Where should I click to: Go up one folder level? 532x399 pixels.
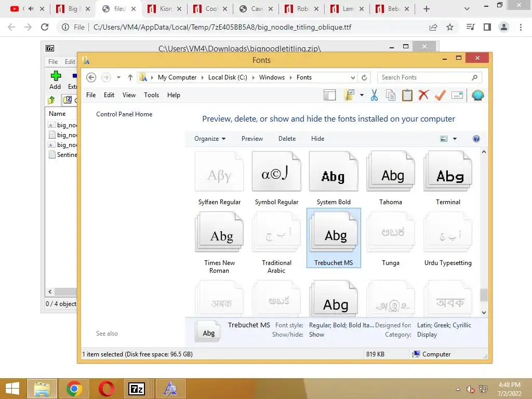pyautogui.click(x=130, y=77)
